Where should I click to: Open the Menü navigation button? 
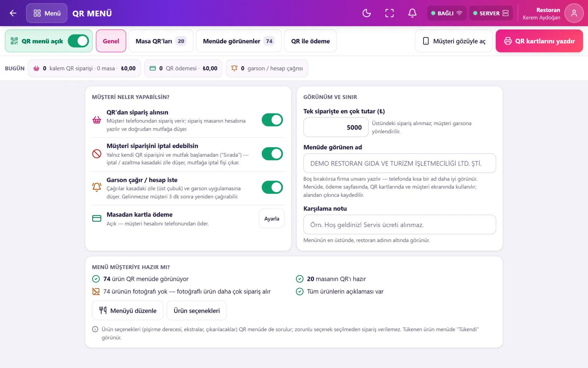(x=47, y=13)
